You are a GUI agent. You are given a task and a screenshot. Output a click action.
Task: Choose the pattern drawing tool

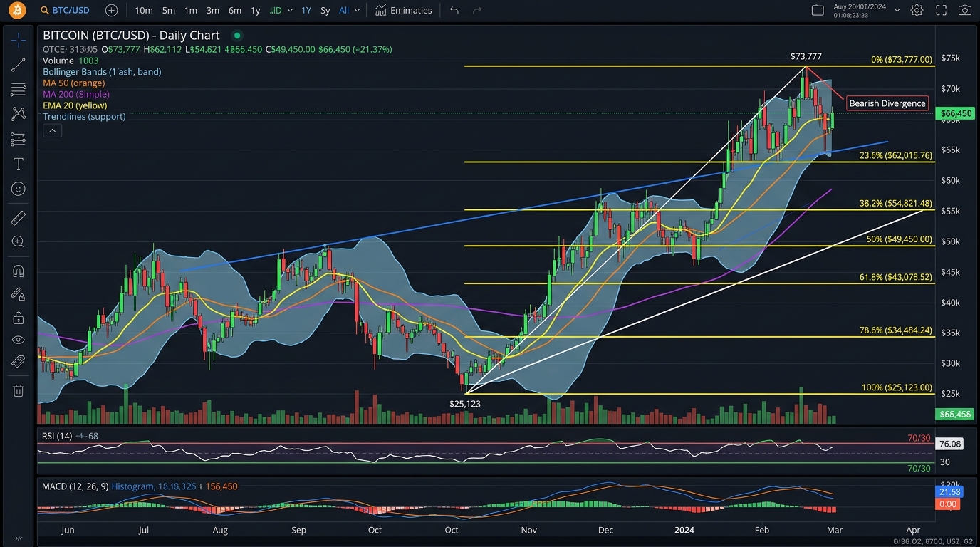19,114
